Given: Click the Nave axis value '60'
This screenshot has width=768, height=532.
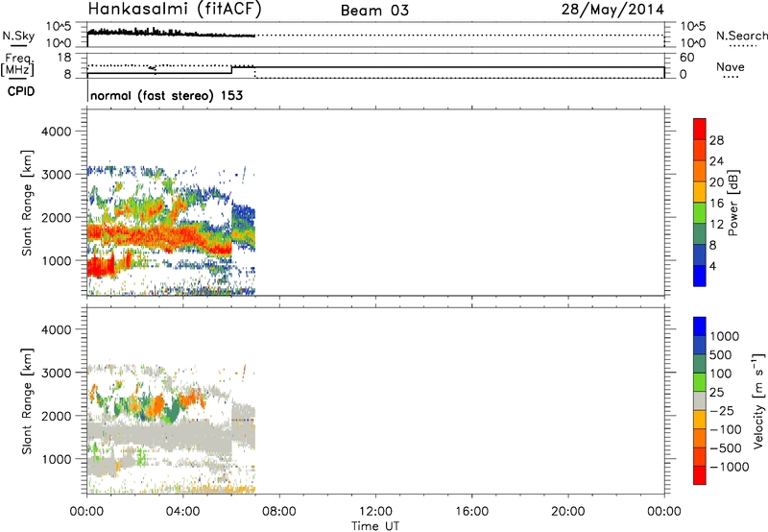Looking at the screenshot, I should click(687, 58).
